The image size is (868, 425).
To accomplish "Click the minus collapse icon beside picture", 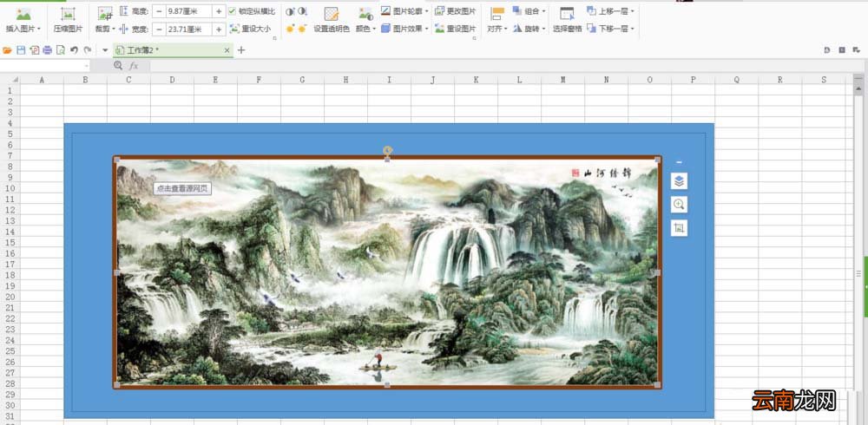I will [x=680, y=162].
